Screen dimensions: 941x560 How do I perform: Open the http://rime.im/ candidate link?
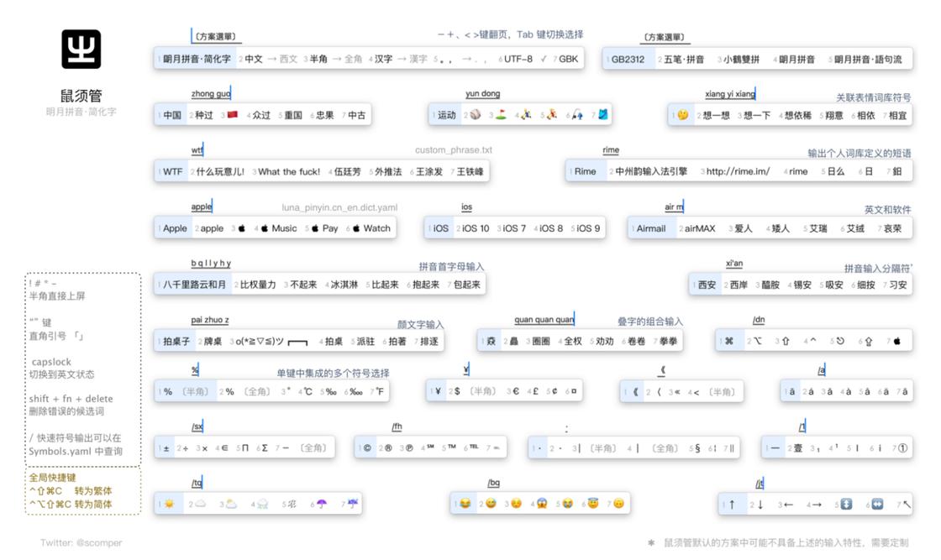point(738,171)
